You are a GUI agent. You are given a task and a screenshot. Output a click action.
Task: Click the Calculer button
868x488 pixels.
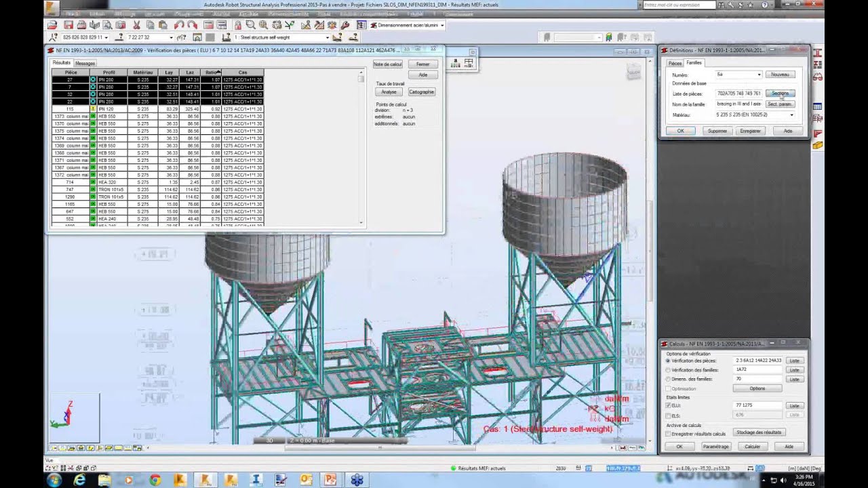pyautogui.click(x=752, y=447)
